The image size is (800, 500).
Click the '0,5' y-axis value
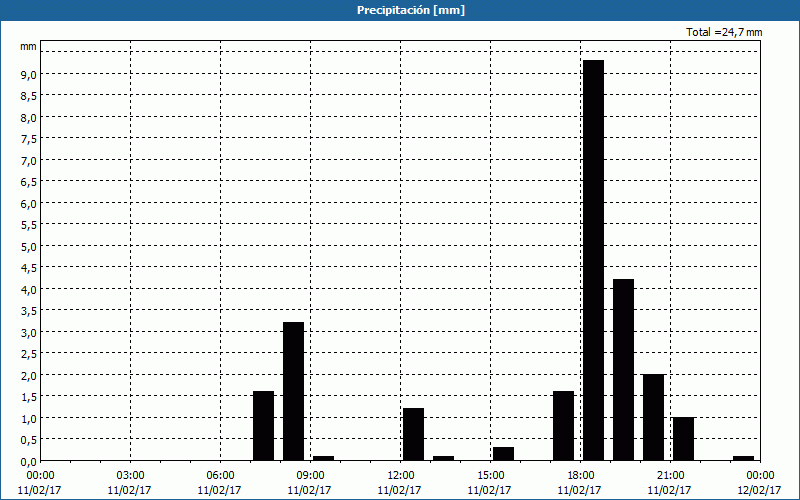[x=28, y=440]
